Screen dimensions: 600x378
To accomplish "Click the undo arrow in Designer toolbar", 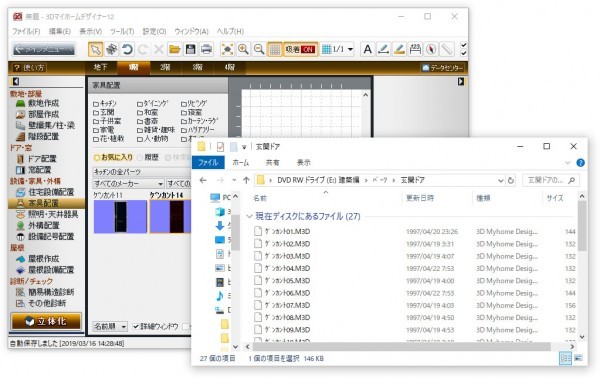I will [x=127, y=49].
